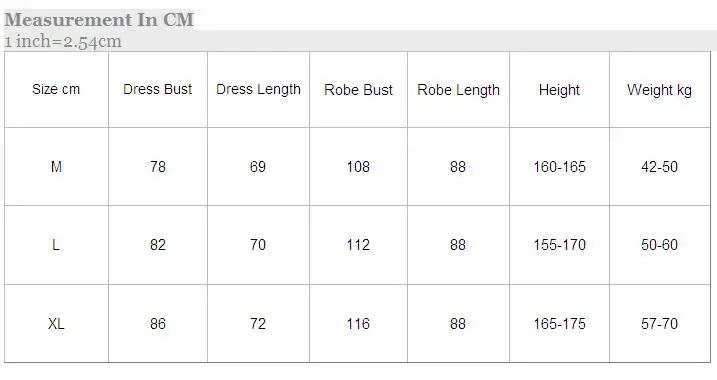Select the 'Dress Bust' column header

pos(158,89)
